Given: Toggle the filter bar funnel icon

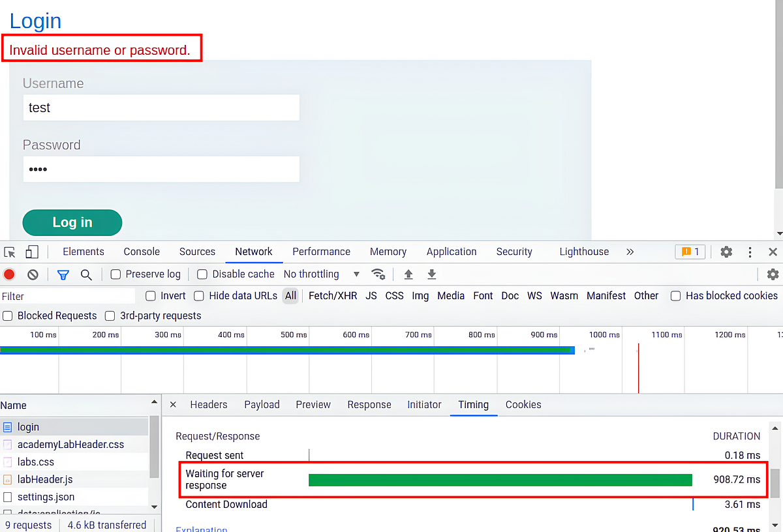Looking at the screenshot, I should (x=63, y=274).
